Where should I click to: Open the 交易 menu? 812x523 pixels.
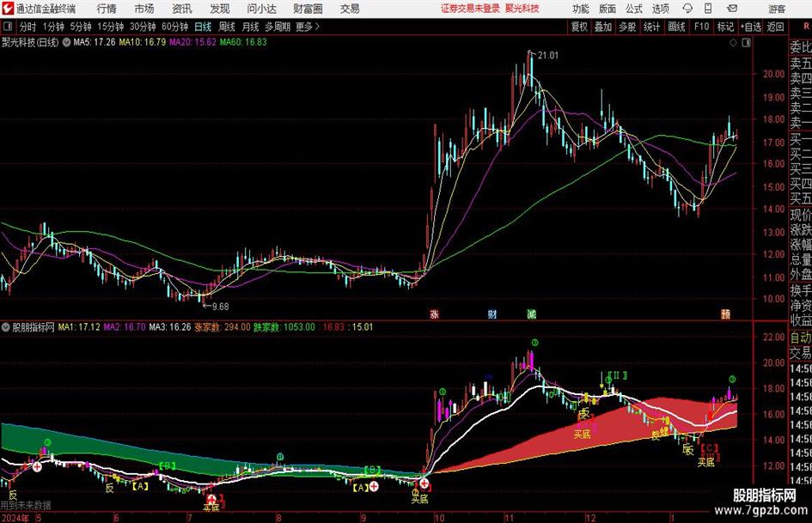(350, 9)
